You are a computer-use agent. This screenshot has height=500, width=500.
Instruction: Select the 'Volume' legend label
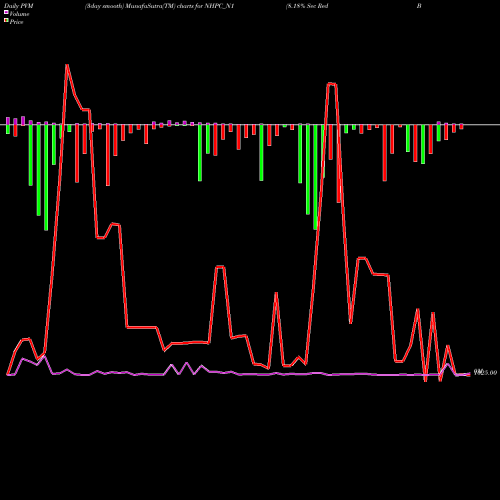coord(19,14)
